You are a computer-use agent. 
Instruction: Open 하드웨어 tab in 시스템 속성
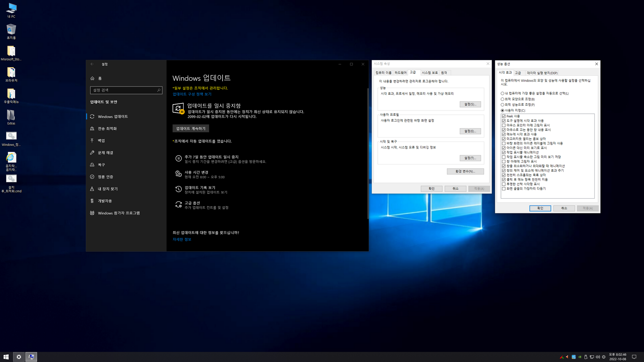click(x=401, y=73)
